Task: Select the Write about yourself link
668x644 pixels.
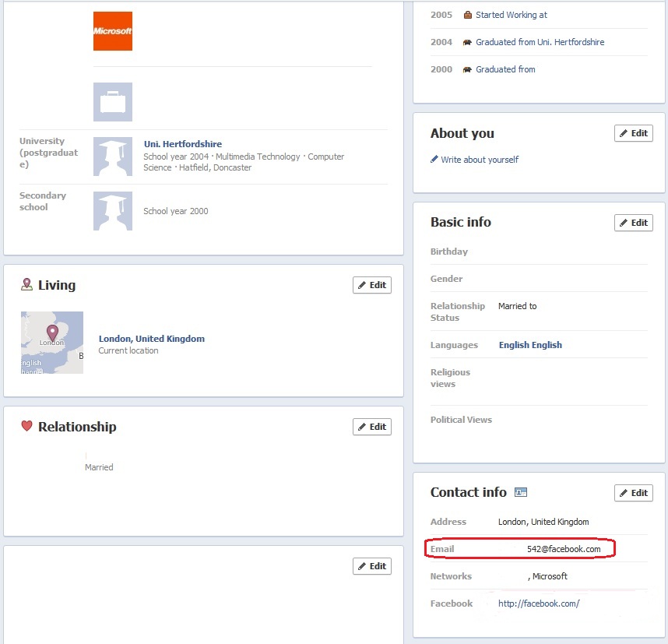Action: click(x=481, y=159)
